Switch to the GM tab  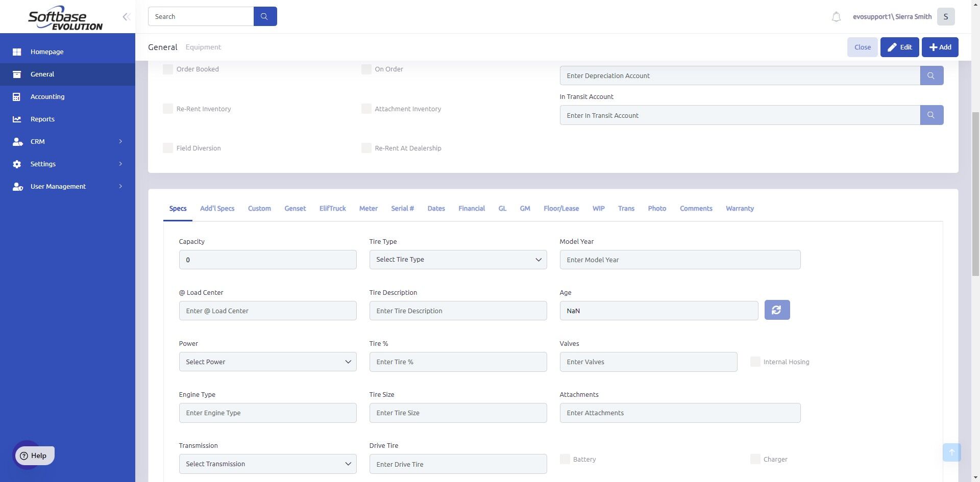coord(525,208)
